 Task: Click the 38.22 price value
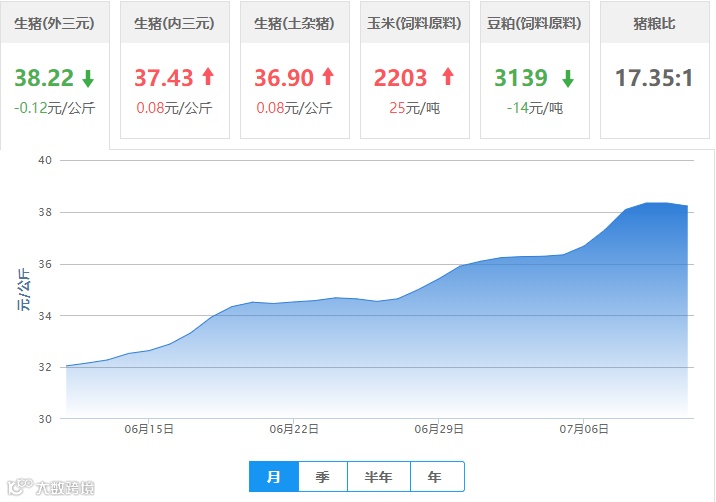(x=44, y=78)
